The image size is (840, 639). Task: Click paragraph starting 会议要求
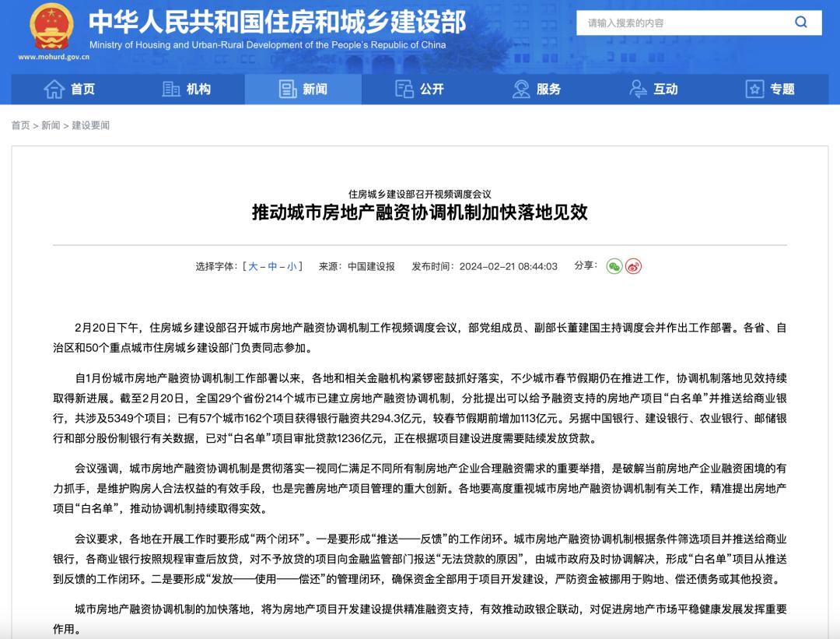[x=420, y=559]
